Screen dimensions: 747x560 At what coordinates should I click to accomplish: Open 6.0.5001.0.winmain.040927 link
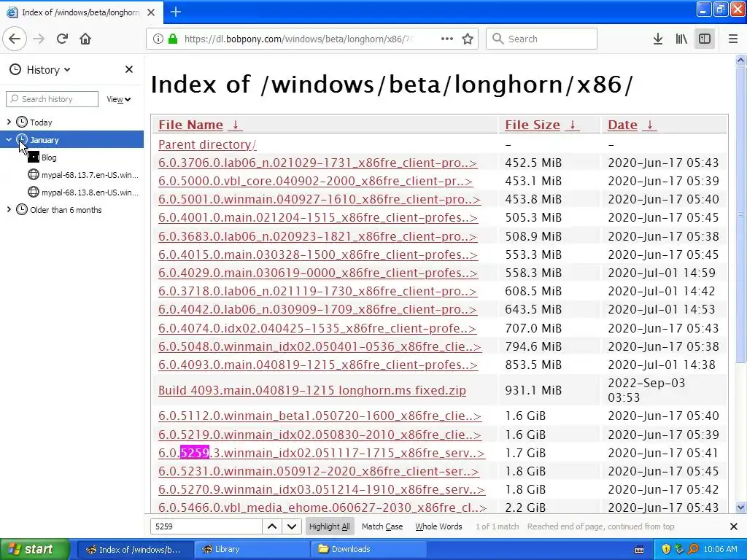320,199
